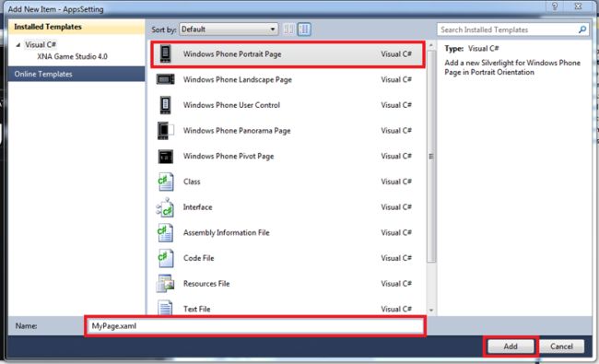
Task: Select the "Resources File" text
Action: point(206,284)
